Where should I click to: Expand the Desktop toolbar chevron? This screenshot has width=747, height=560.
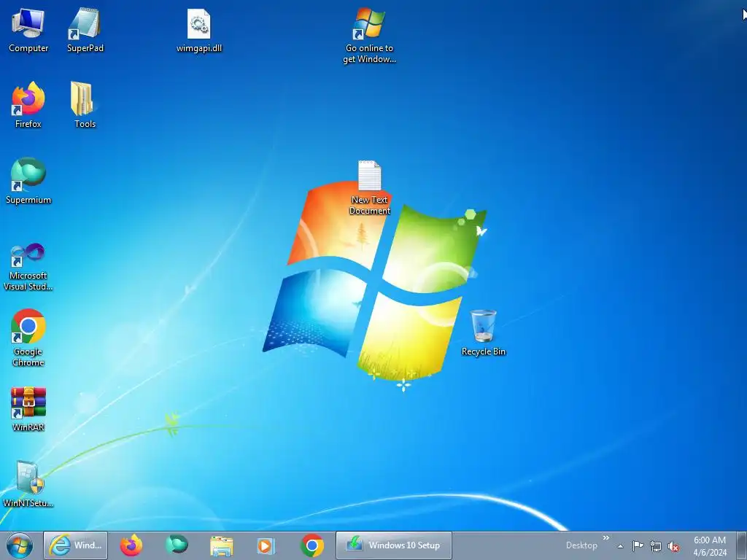point(606,538)
